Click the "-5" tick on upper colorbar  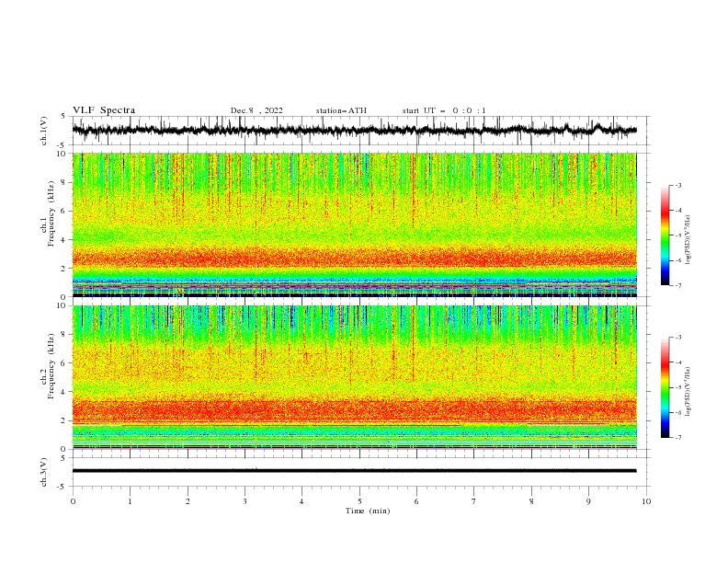(x=677, y=236)
